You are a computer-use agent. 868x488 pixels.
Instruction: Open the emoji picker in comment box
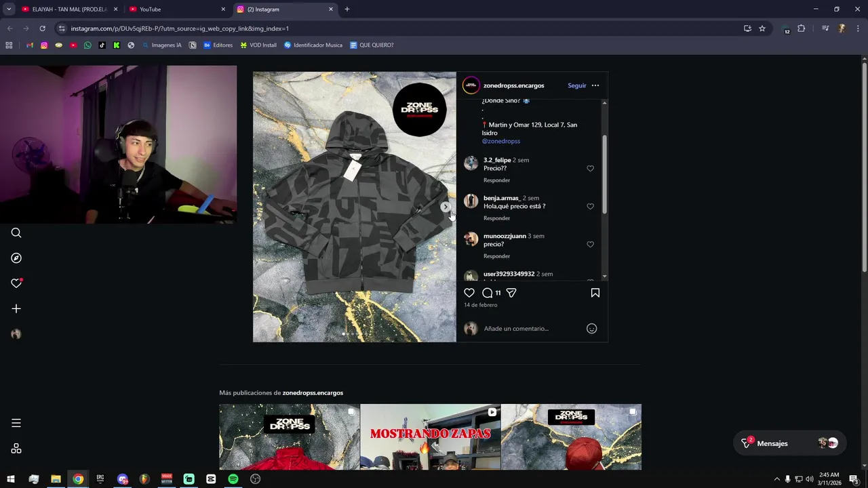(591, 329)
